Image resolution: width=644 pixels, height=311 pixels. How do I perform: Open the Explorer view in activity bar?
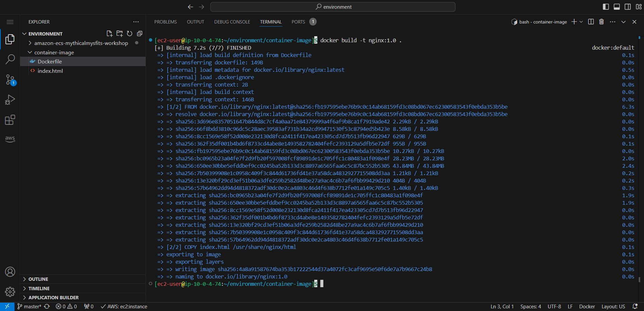point(10,39)
